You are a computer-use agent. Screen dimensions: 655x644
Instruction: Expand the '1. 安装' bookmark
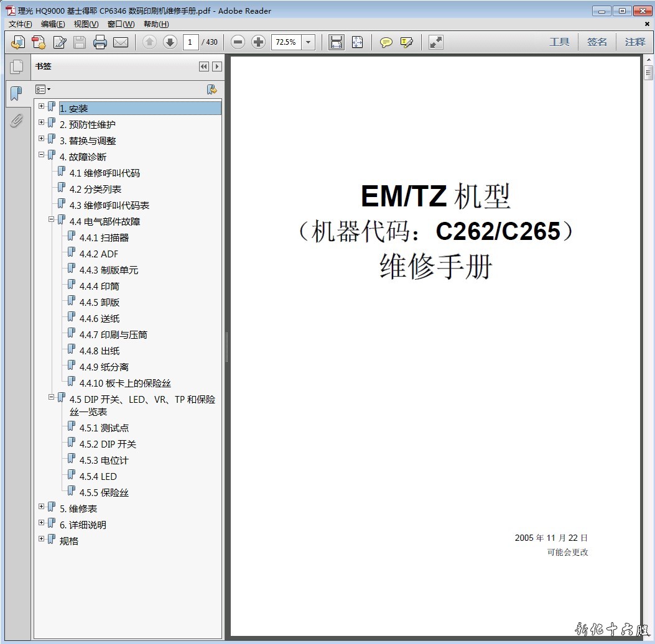tap(42, 106)
